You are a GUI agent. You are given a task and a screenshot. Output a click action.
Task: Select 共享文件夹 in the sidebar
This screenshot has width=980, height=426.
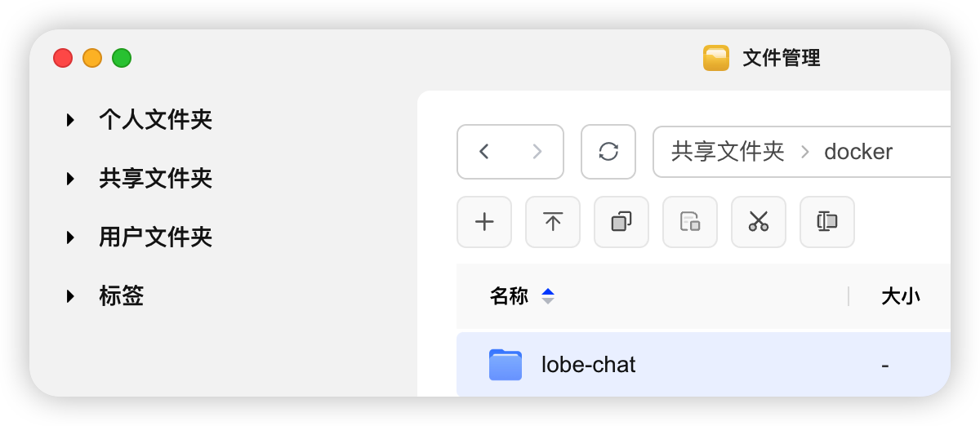coord(155,179)
